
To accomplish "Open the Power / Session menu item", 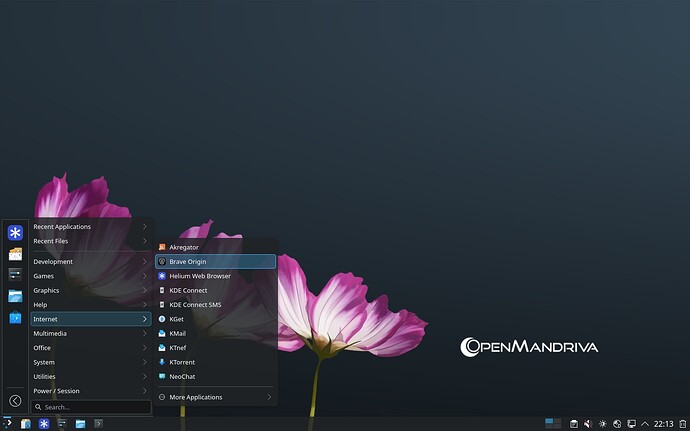I will click(91, 391).
